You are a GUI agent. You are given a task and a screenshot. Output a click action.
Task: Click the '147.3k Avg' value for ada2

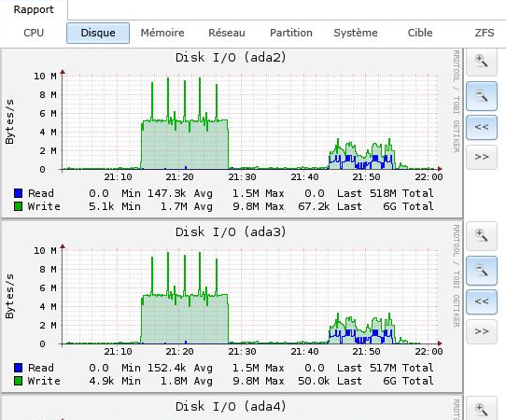click(x=180, y=193)
